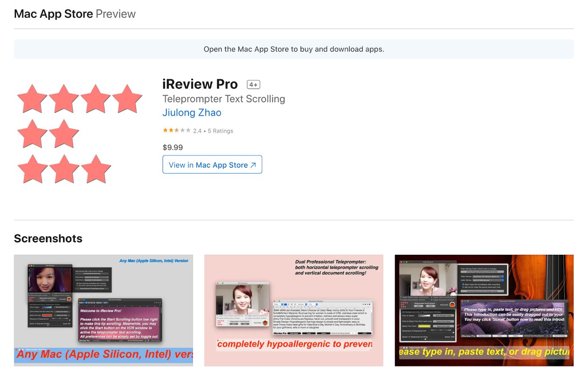Screen dimensions: 588x375
Task: Click the Preview label in the header
Action: click(x=115, y=14)
